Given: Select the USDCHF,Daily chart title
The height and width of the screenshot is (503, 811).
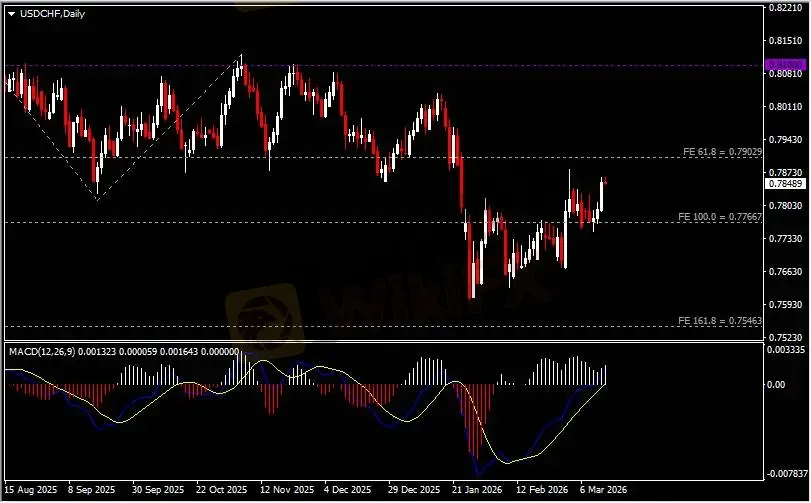Looking at the screenshot, I should point(52,14).
